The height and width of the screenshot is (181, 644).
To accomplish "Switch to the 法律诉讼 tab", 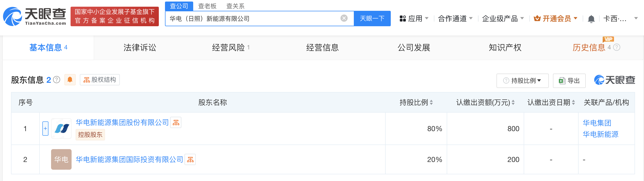I will coord(140,48).
